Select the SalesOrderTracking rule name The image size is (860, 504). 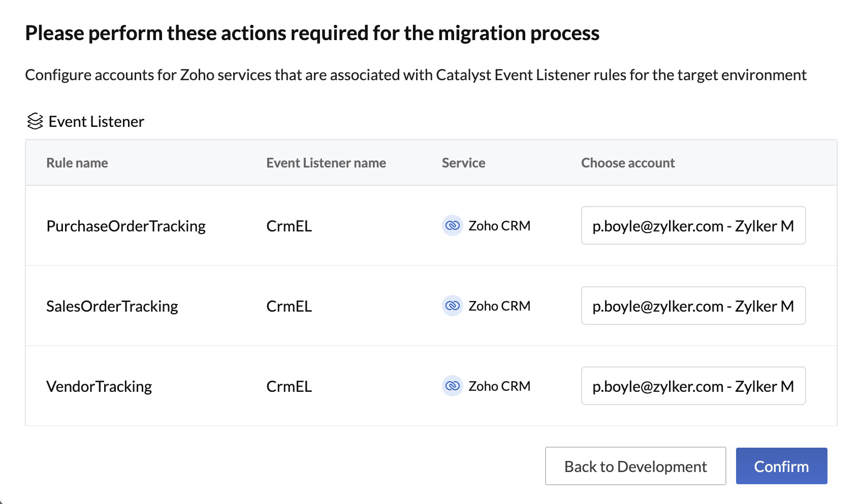(112, 306)
